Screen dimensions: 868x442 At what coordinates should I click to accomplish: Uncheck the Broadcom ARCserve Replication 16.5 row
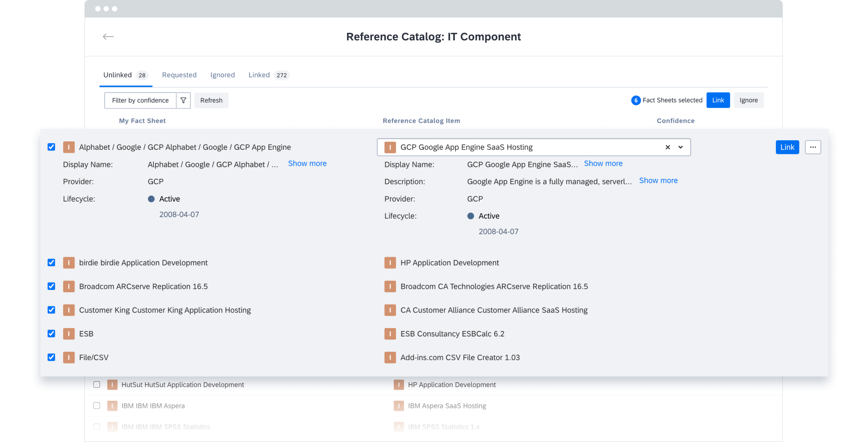coord(51,286)
